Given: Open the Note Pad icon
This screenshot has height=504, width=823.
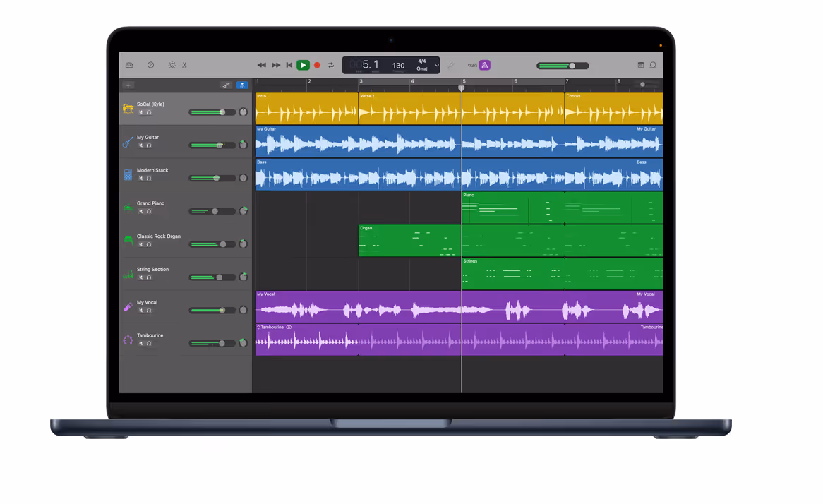Looking at the screenshot, I should (x=641, y=65).
